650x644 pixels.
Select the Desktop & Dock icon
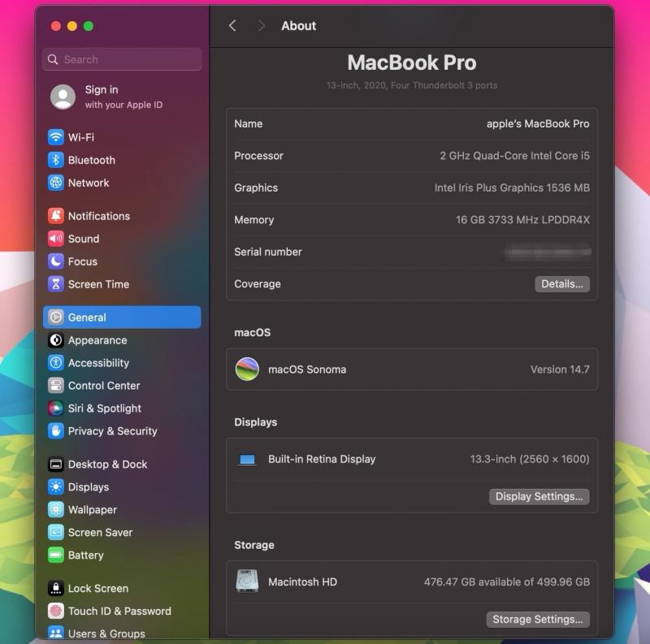(55, 465)
